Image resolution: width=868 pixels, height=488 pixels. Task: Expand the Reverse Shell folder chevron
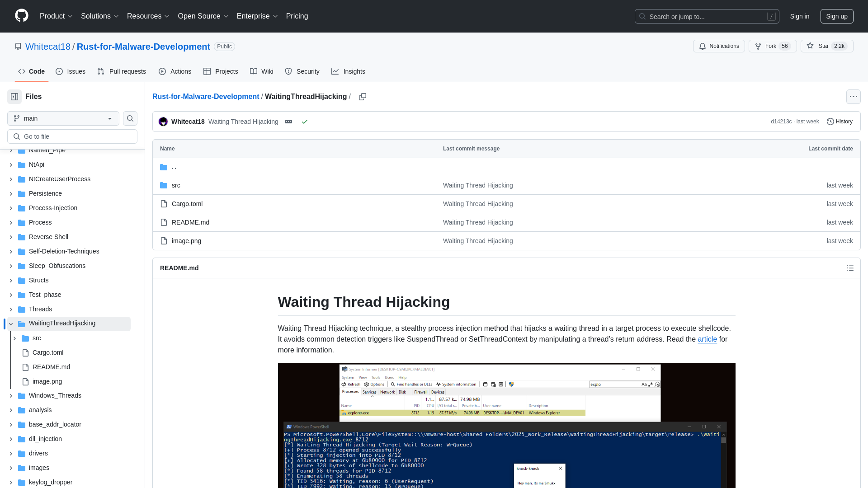point(11,237)
